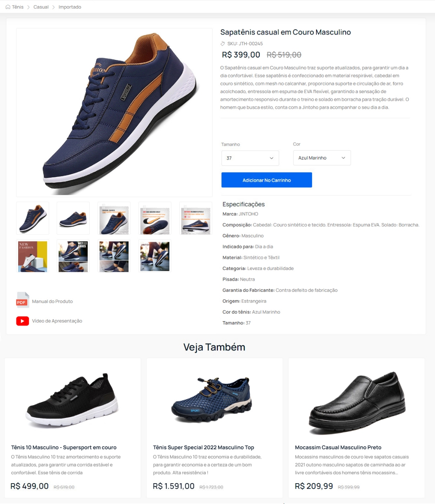435x504 pixels.
Task: Select the NEW FASHION thumbnail image
Action: [x=33, y=256]
